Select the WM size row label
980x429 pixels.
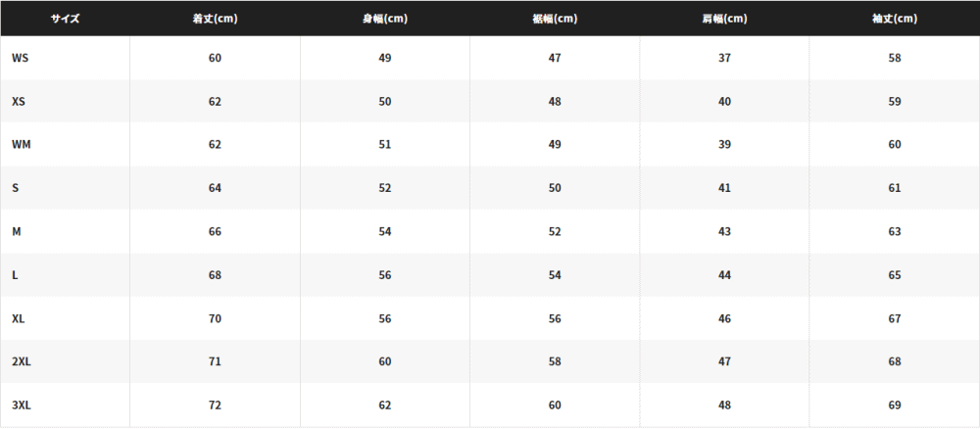point(22,144)
